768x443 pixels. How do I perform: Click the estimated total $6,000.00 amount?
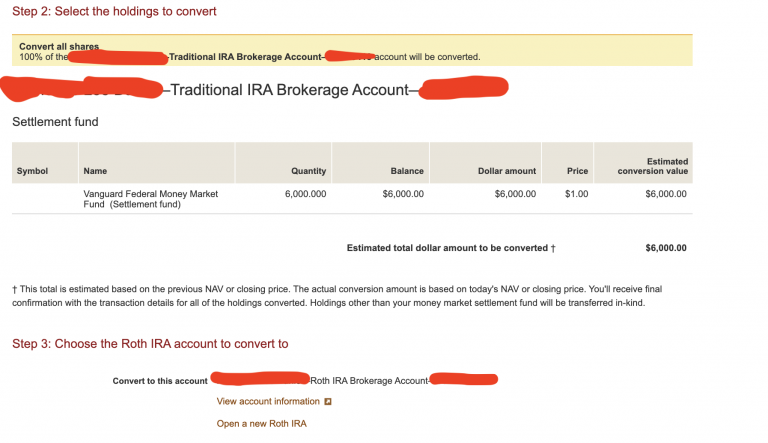666,248
